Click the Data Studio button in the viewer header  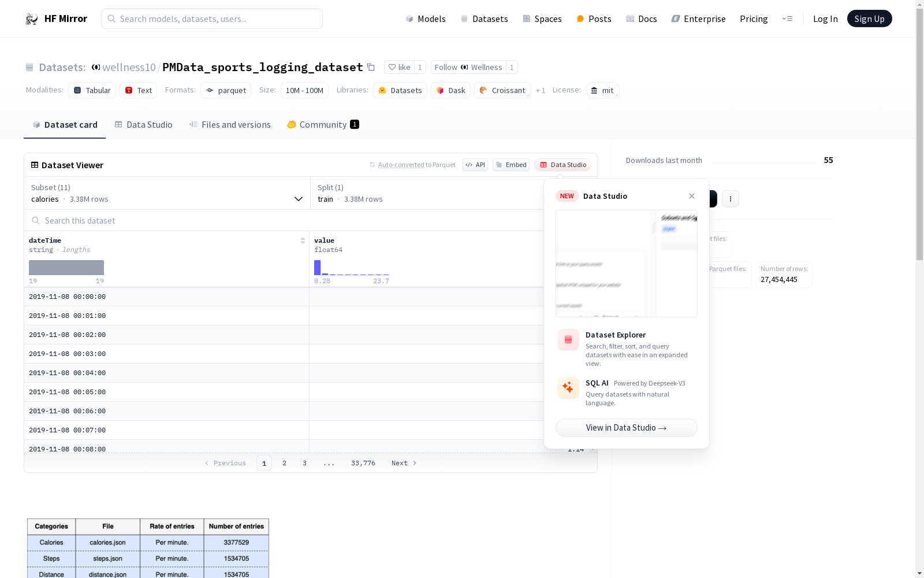tap(563, 165)
